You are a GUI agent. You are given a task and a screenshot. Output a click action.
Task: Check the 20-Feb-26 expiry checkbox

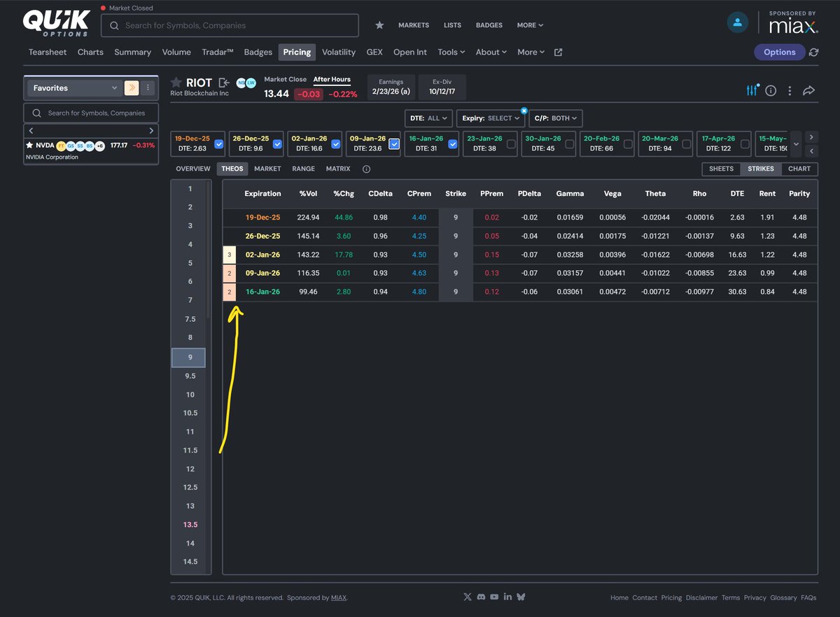[x=628, y=143]
